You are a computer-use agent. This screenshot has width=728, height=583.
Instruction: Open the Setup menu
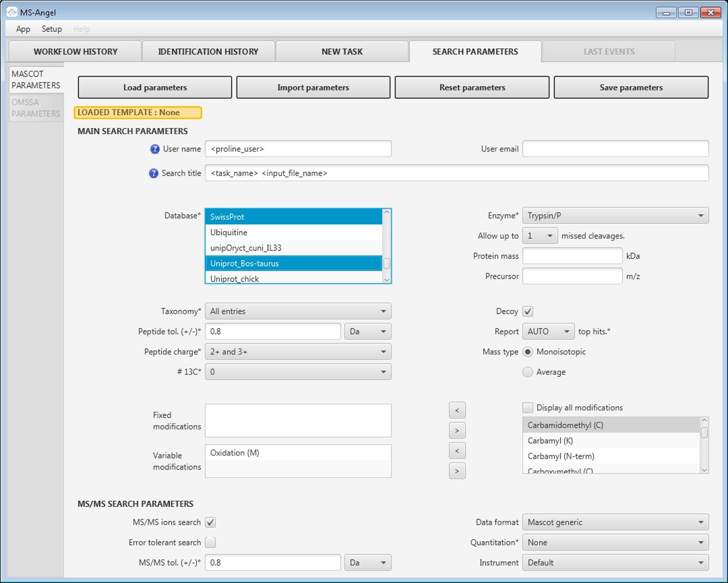click(52, 29)
